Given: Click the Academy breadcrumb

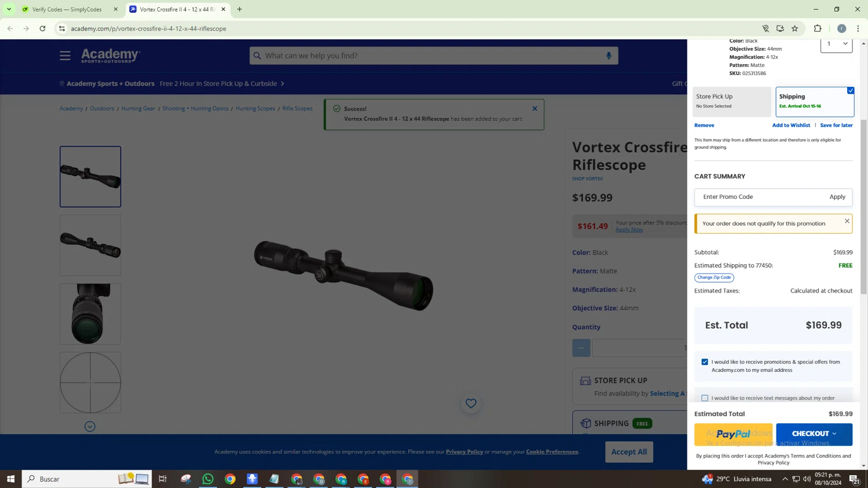Looking at the screenshot, I should point(71,109).
